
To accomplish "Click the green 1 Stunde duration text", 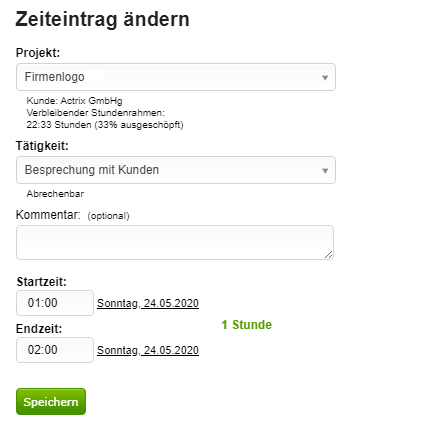I will pyautogui.click(x=247, y=325).
